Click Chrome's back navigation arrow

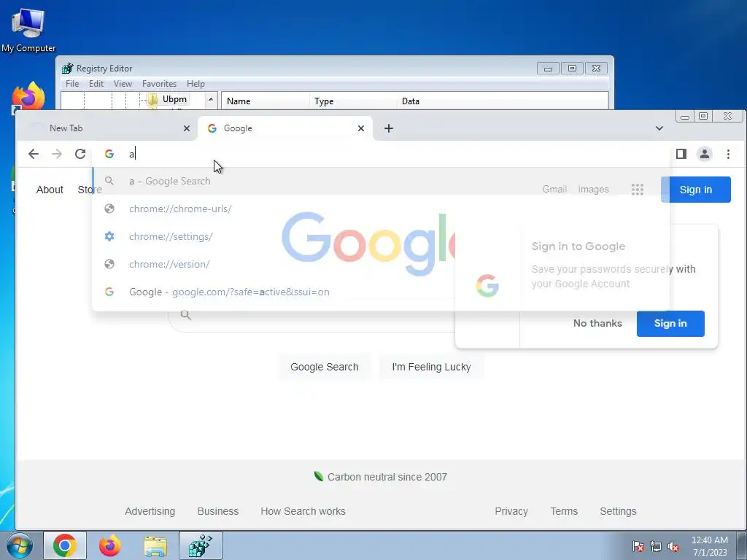tap(34, 154)
